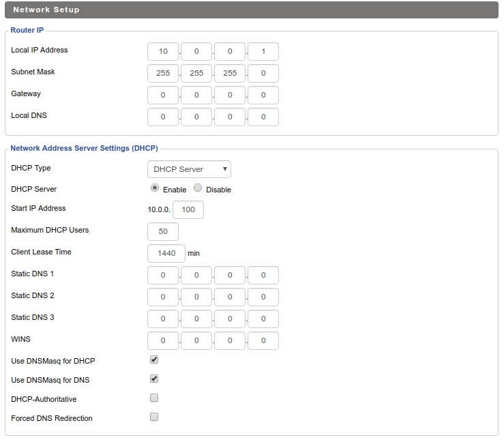Select the DHCP Server Disable radio button
Screen dimensions: 504x440
198,188
